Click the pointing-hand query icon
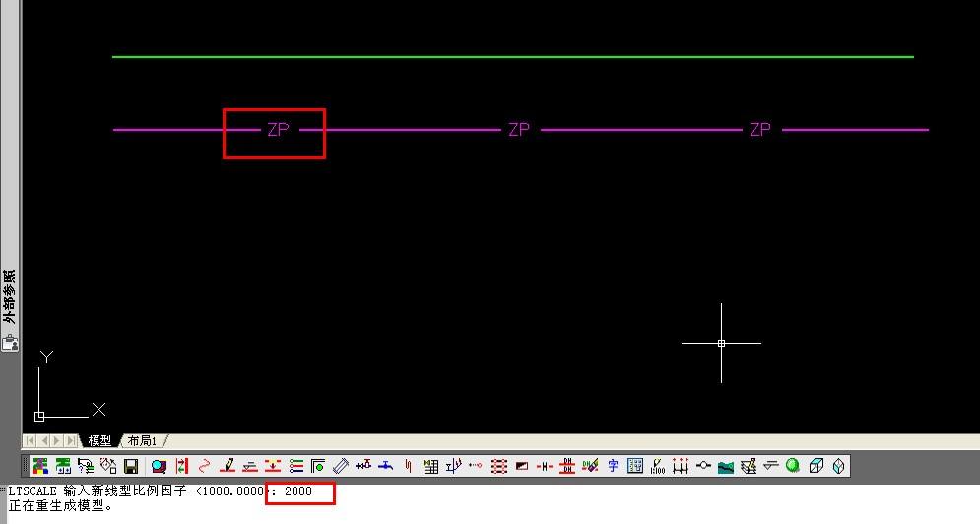The width and height of the screenshot is (980, 524). (86, 466)
